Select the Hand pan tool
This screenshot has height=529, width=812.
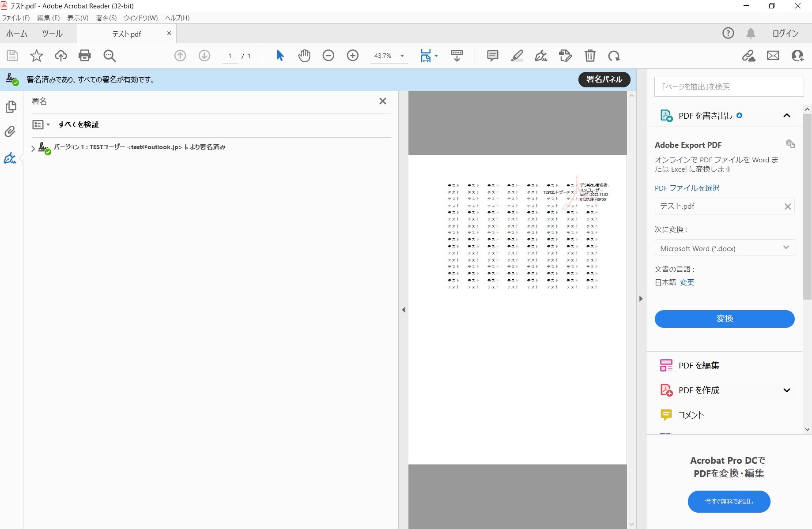click(x=304, y=56)
